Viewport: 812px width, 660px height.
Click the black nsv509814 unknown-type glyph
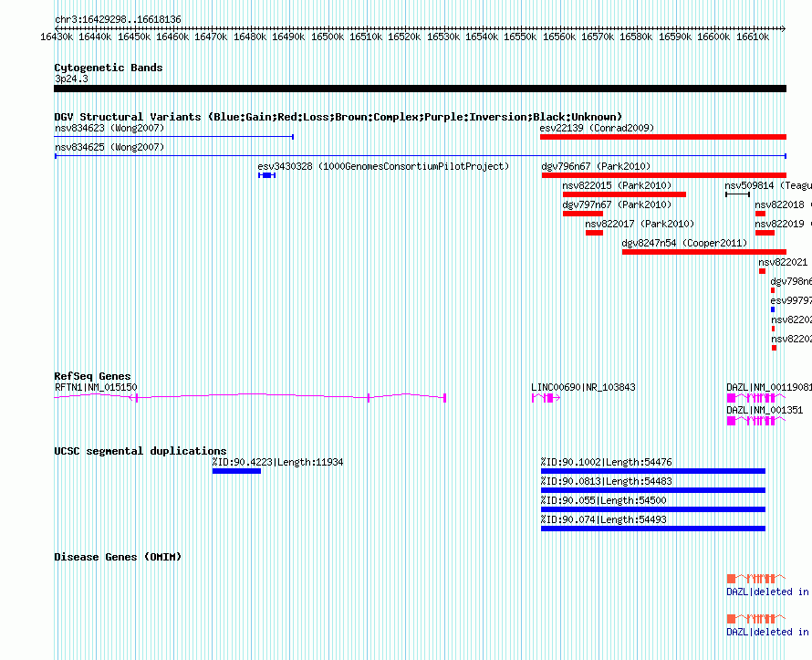(x=737, y=194)
